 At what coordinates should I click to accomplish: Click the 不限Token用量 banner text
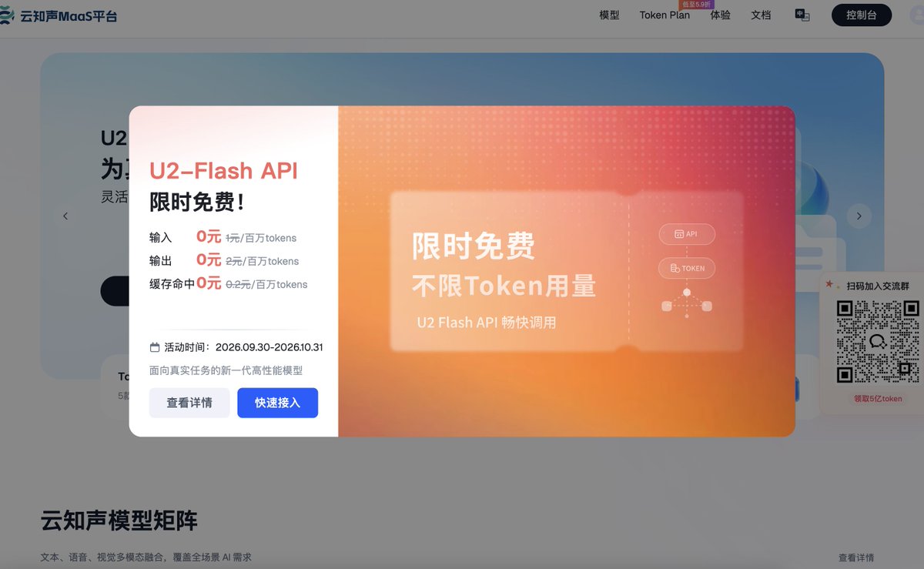(x=504, y=286)
